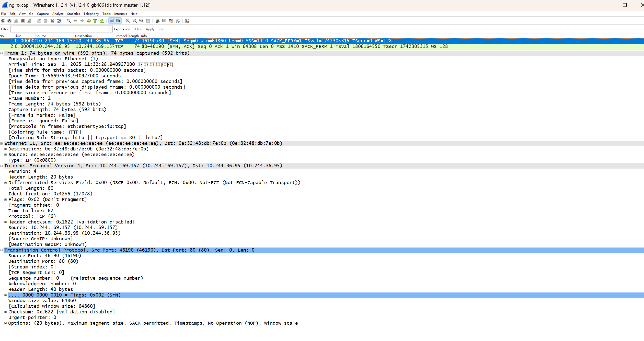The image size is (644, 341).
Task: Select the Window size value: 64860 line
Action: click(42, 301)
